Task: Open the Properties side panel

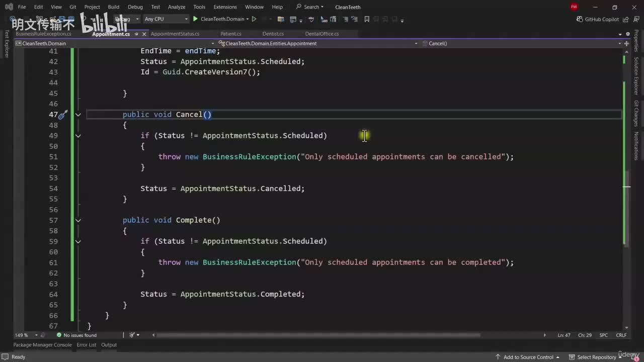Action: point(636,41)
